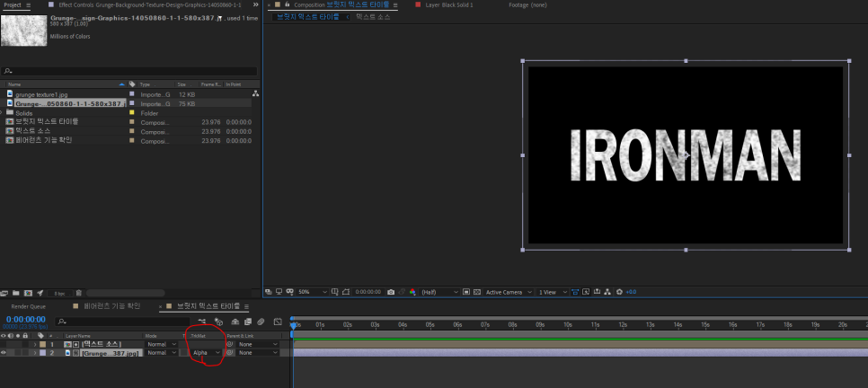
Task: Take a snapshot with the camera icon
Action: click(391, 292)
